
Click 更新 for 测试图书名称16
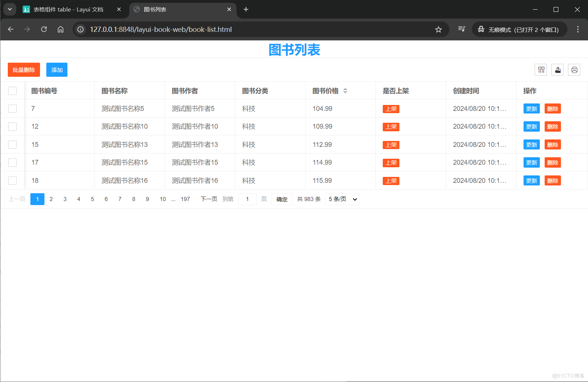[x=531, y=181]
